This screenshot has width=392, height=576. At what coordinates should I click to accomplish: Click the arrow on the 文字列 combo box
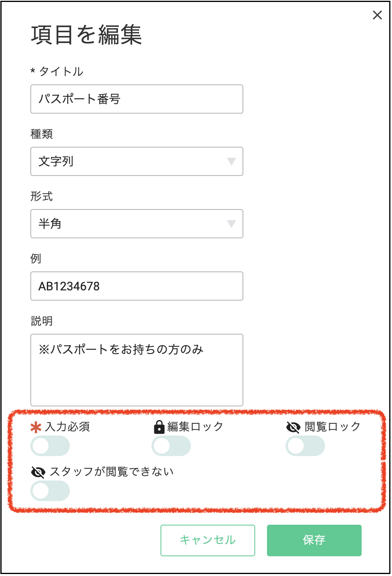[x=231, y=161]
